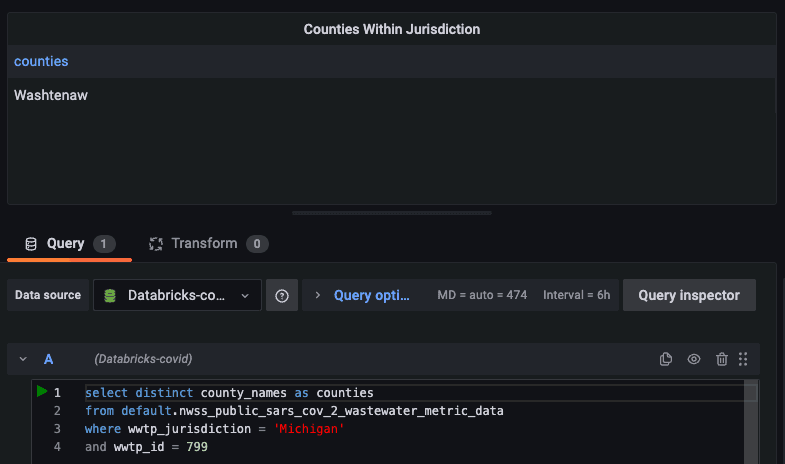Click the counties column header

41,62
